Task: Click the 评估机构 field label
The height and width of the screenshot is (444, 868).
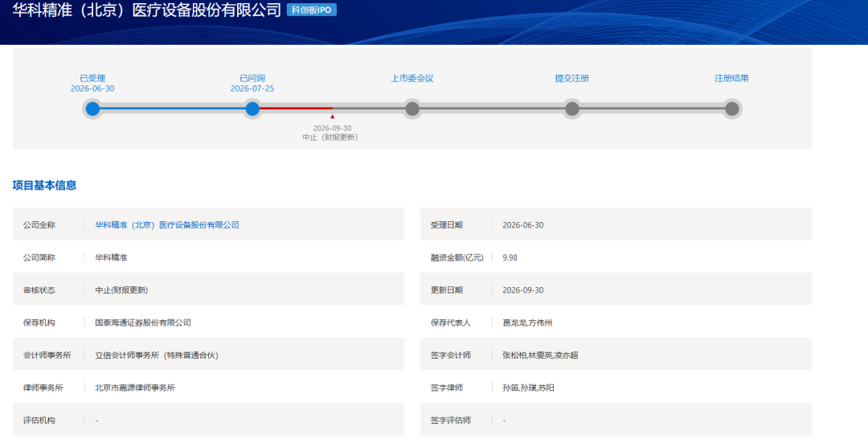Action: [x=39, y=421]
